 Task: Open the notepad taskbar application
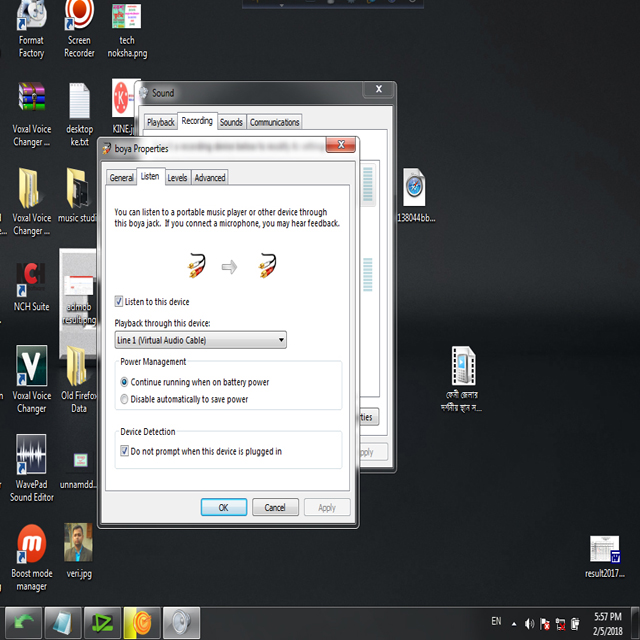pyautogui.click(x=63, y=622)
